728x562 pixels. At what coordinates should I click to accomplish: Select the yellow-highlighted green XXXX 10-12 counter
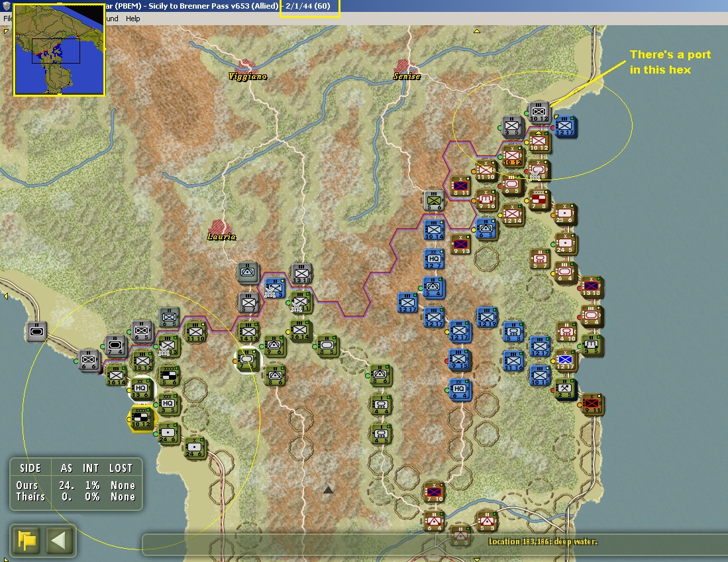coord(140,418)
